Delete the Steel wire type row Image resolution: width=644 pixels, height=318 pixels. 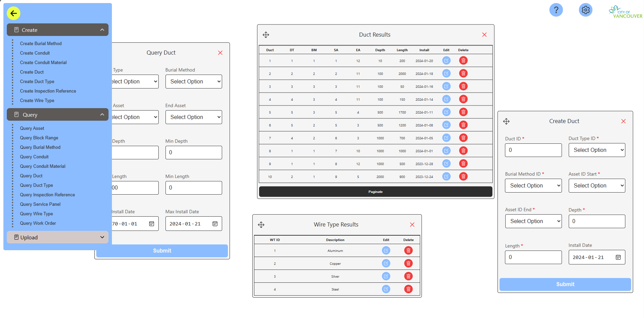408,289
